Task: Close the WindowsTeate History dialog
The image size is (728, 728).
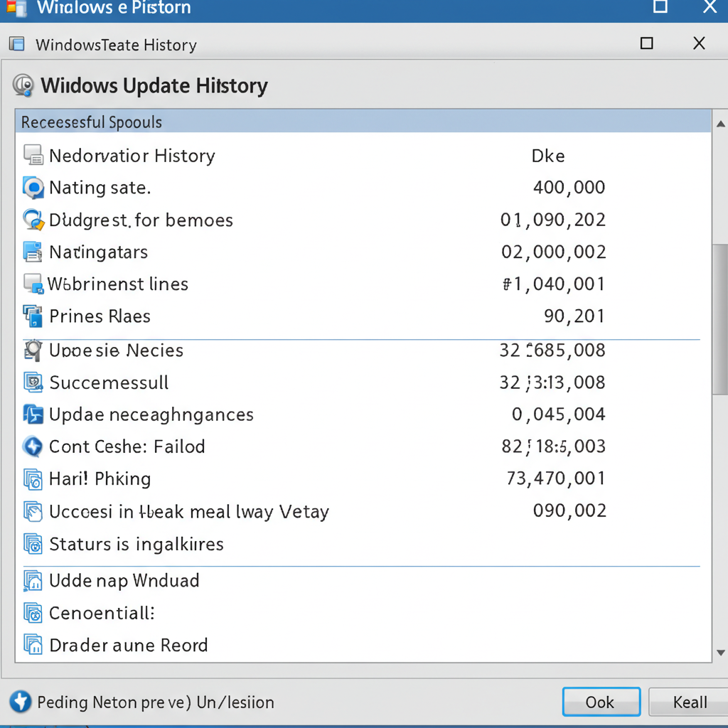Action: pyautogui.click(x=699, y=43)
